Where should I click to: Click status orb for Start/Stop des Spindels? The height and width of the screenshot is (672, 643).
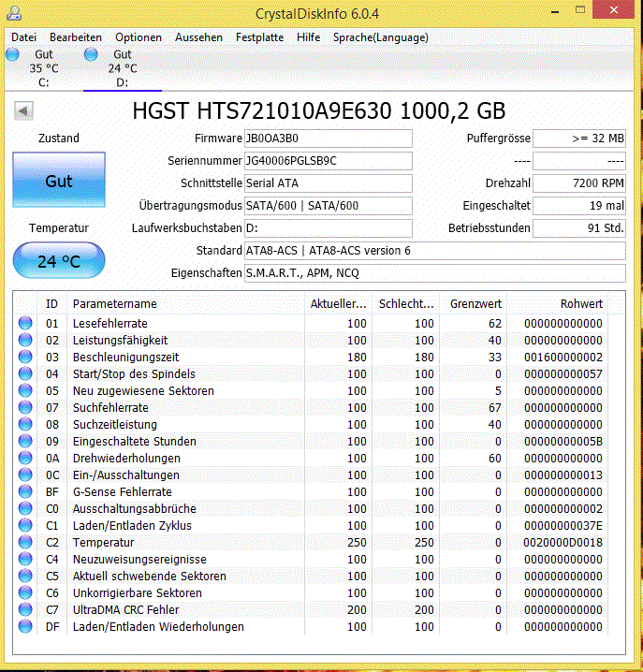25,373
